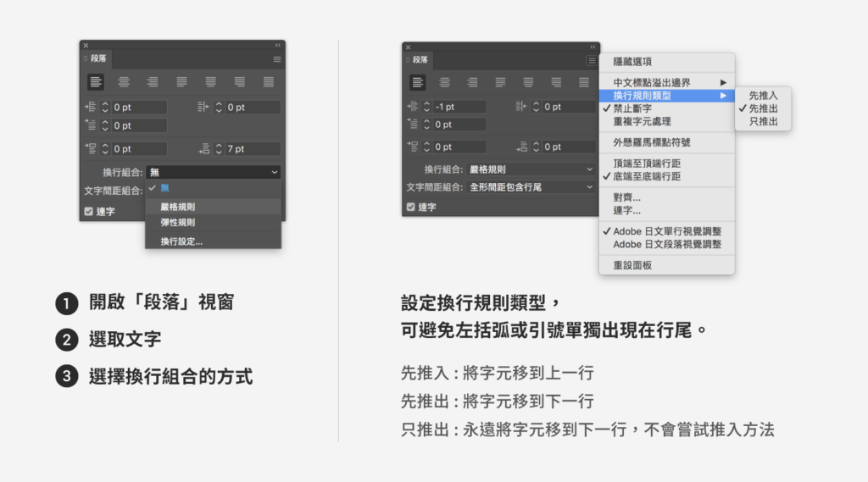868x482 pixels.
Task: Switch to 段落 tab in left panel
Action: click(x=97, y=58)
